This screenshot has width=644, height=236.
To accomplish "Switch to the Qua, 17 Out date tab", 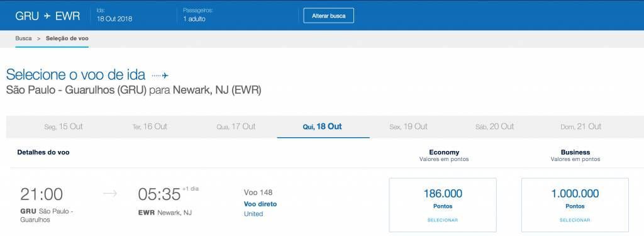I will [x=236, y=126].
